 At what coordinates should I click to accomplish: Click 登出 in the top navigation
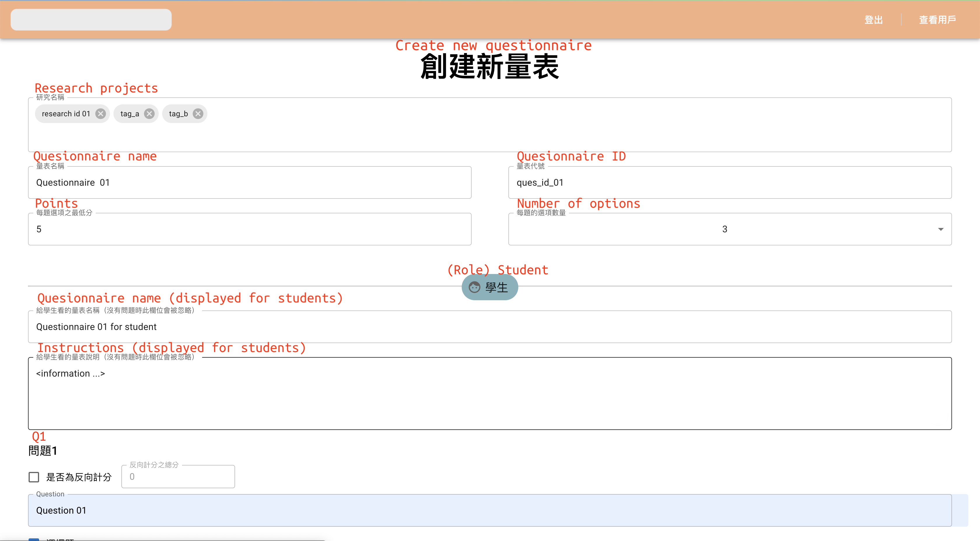click(873, 20)
